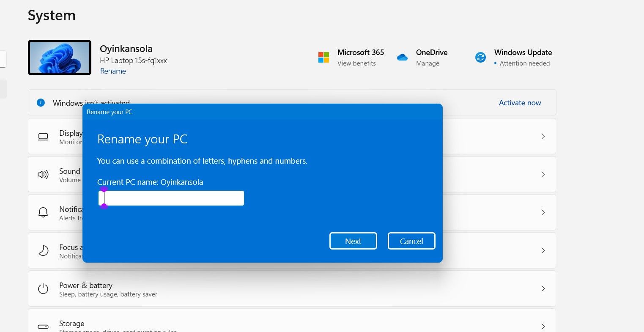644x332 pixels.
Task: Click the Focus moon icon
Action: [43, 251]
